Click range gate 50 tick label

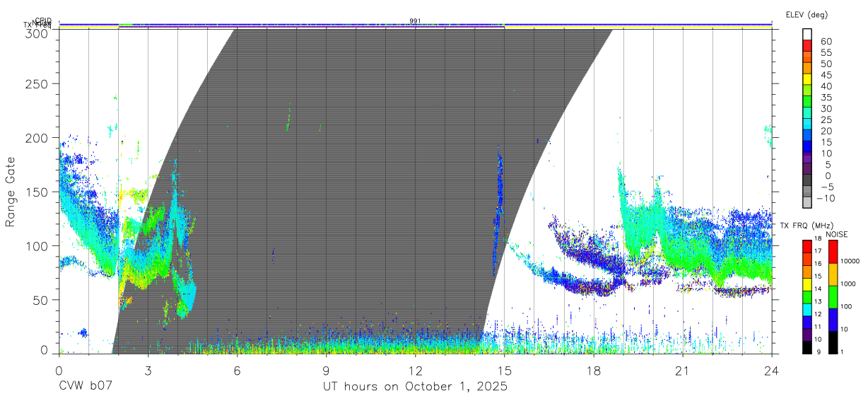40,299
